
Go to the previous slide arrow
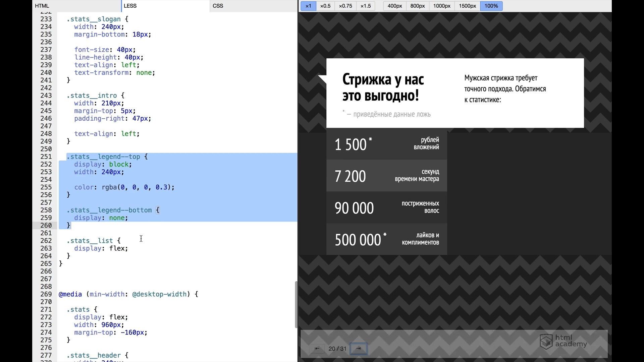tap(317, 349)
